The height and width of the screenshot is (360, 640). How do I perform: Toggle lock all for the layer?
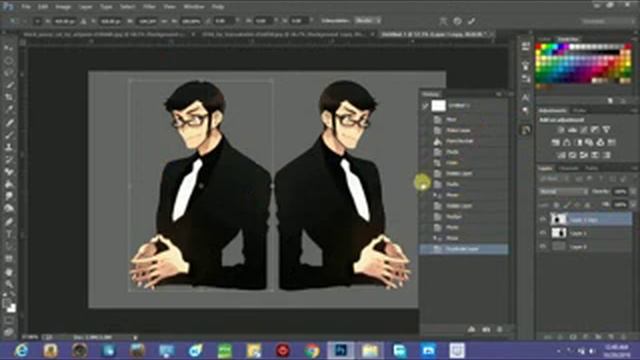(x=588, y=204)
